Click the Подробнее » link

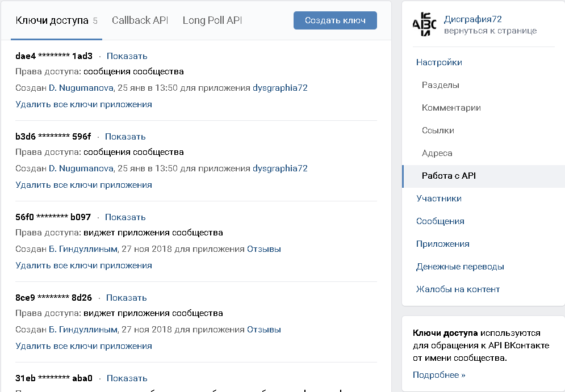(439, 375)
